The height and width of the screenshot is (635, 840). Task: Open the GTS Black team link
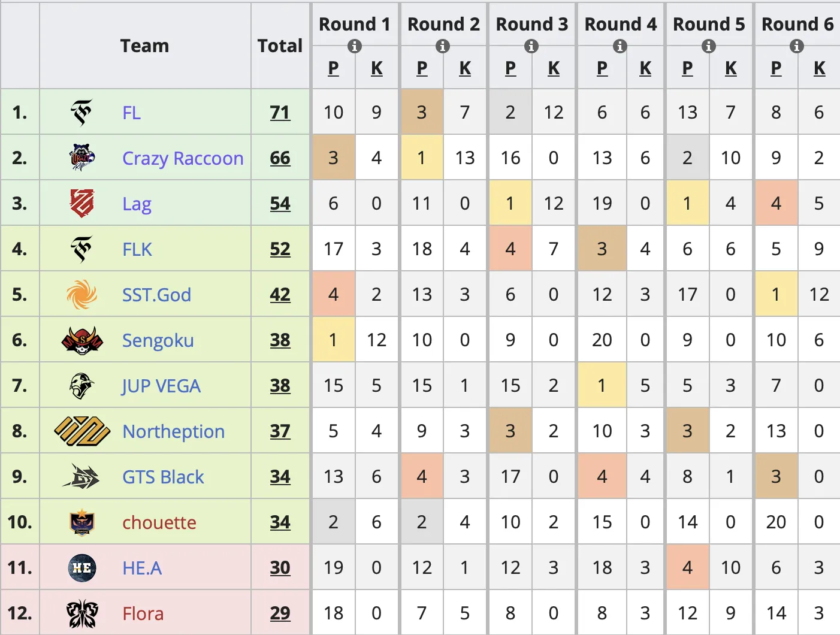[x=163, y=477]
